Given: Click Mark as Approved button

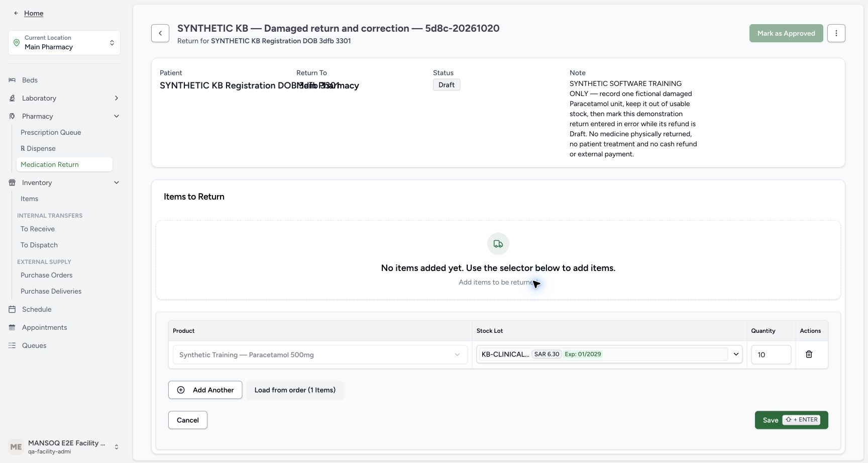Looking at the screenshot, I should pos(786,33).
